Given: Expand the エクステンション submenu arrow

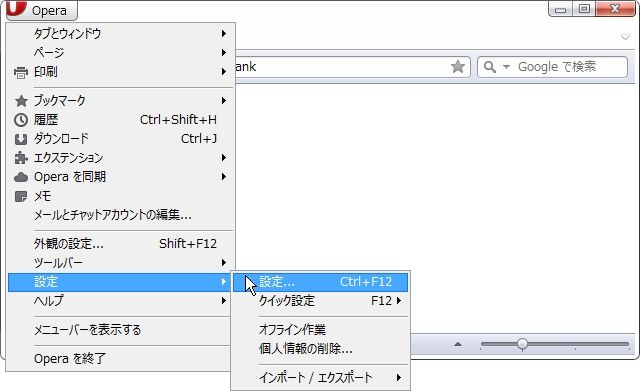Looking at the screenshot, I should pyautogui.click(x=224, y=158).
